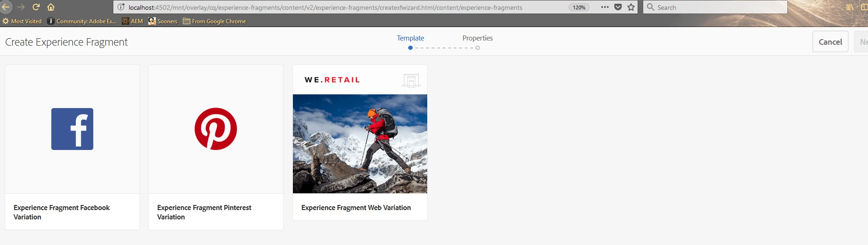868x245 pixels.
Task: Reload the page with refresh icon
Action: pos(36,7)
